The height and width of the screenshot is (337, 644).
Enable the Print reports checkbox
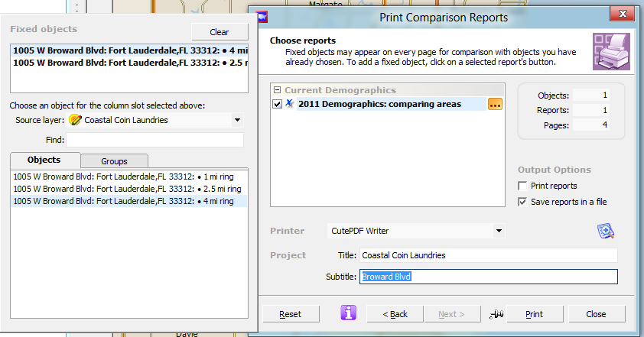point(523,186)
